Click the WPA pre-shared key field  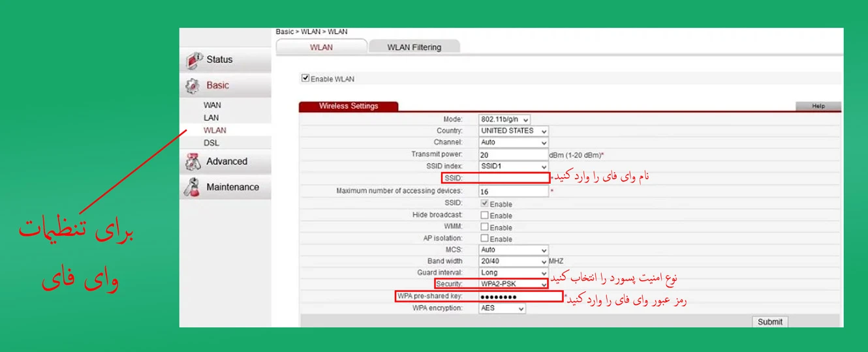coord(520,297)
